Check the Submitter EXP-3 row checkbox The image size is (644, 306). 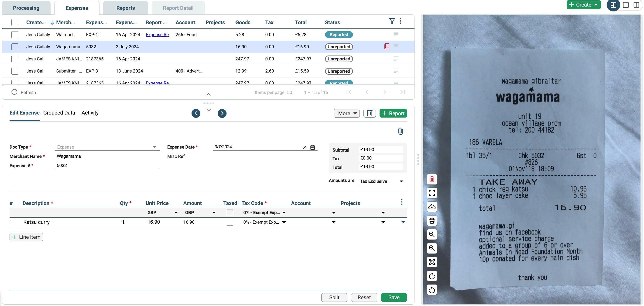pyautogui.click(x=15, y=71)
